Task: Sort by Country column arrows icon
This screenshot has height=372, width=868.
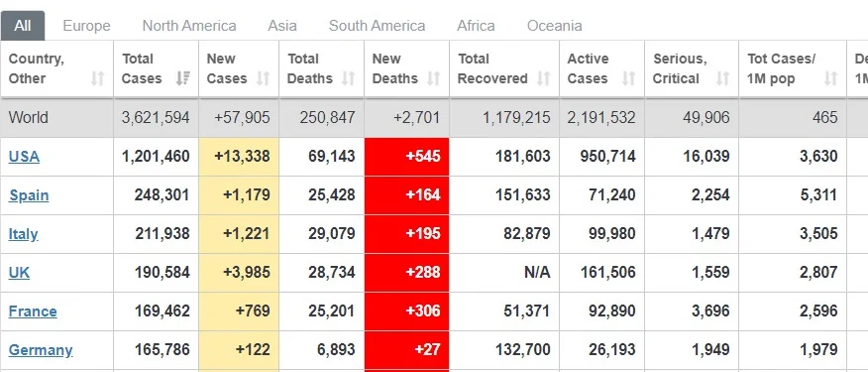Action: pos(97,78)
